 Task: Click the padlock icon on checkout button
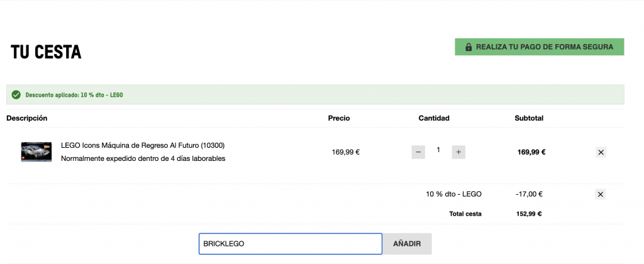[x=469, y=47]
